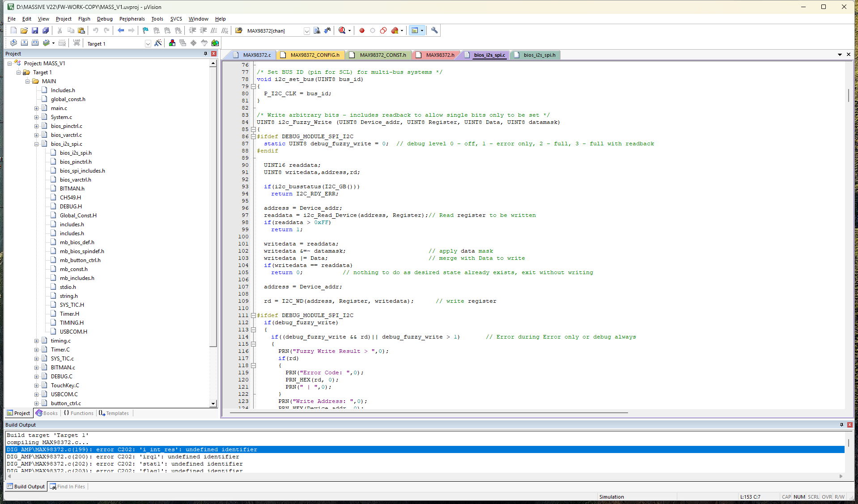Select the USBCOM.H file in tree
858x504 pixels.
(x=73, y=332)
